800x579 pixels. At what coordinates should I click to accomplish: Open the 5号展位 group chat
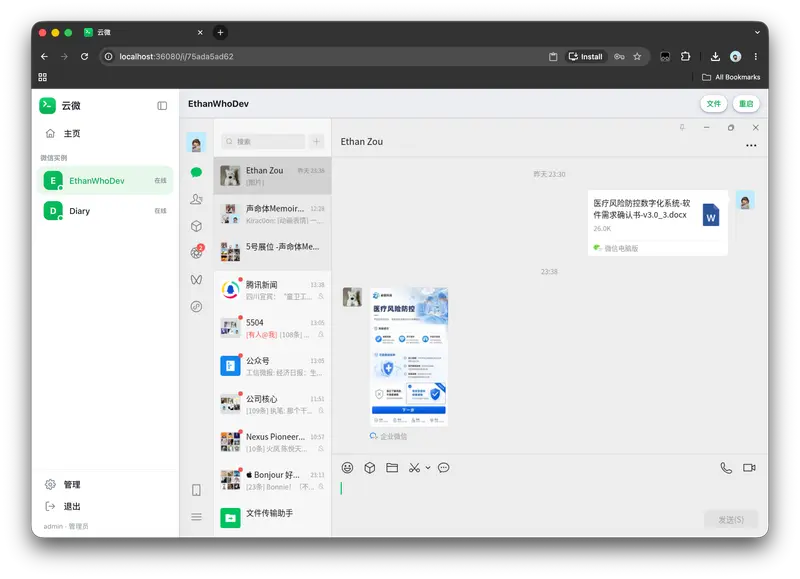pos(272,252)
